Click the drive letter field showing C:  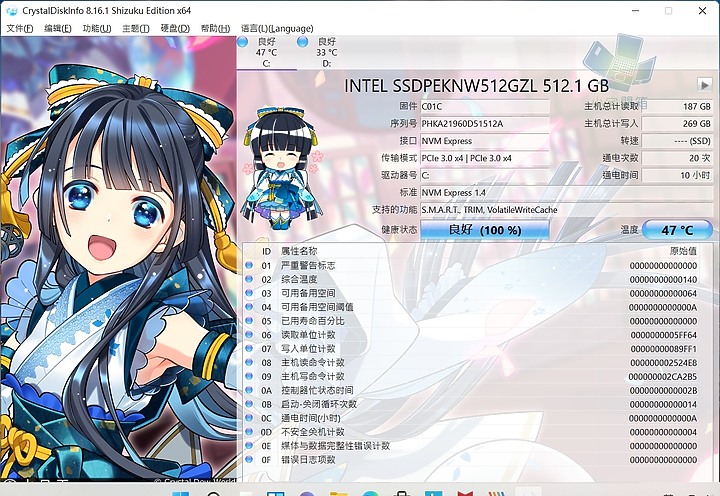(485, 175)
